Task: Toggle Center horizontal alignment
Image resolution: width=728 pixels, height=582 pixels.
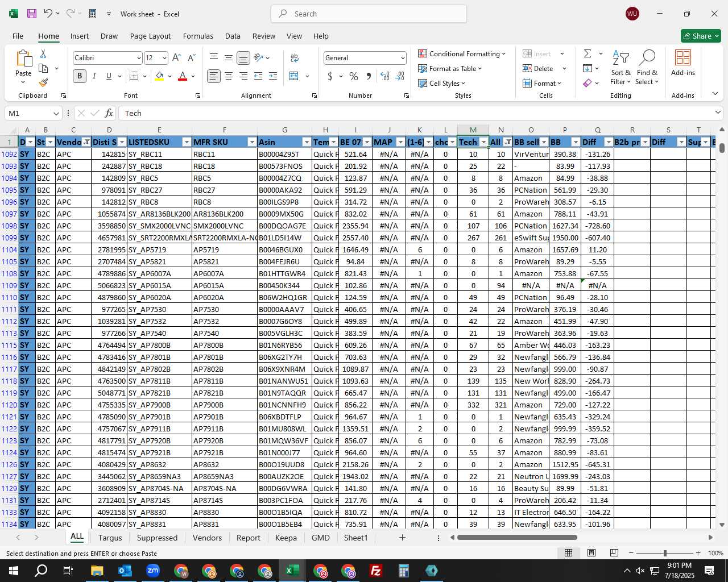Action: click(229, 76)
